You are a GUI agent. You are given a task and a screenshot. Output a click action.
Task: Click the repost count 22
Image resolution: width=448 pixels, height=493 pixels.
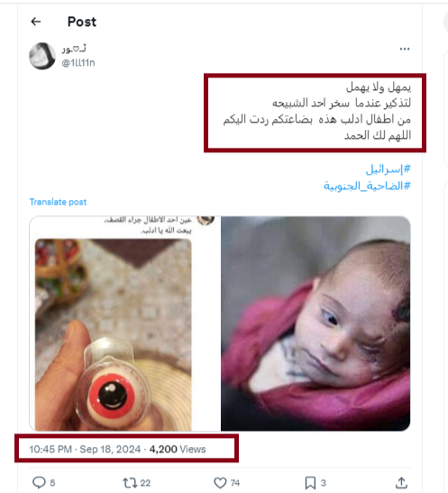[x=145, y=482]
